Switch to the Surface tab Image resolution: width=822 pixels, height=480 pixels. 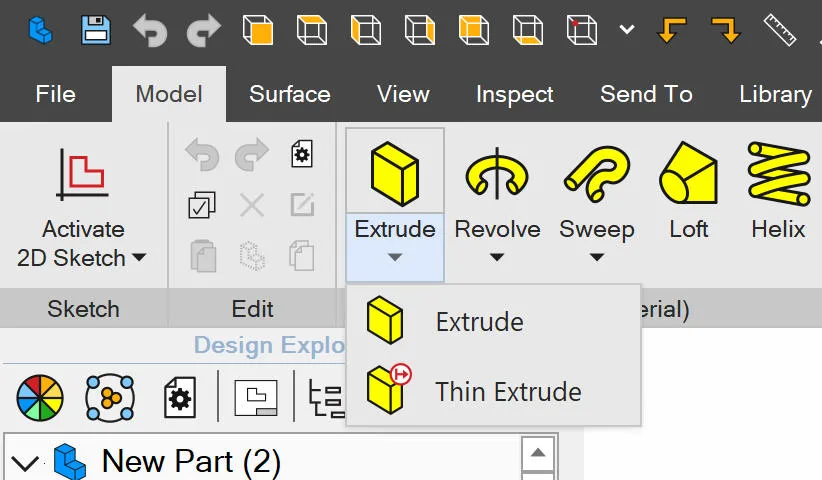coord(290,94)
